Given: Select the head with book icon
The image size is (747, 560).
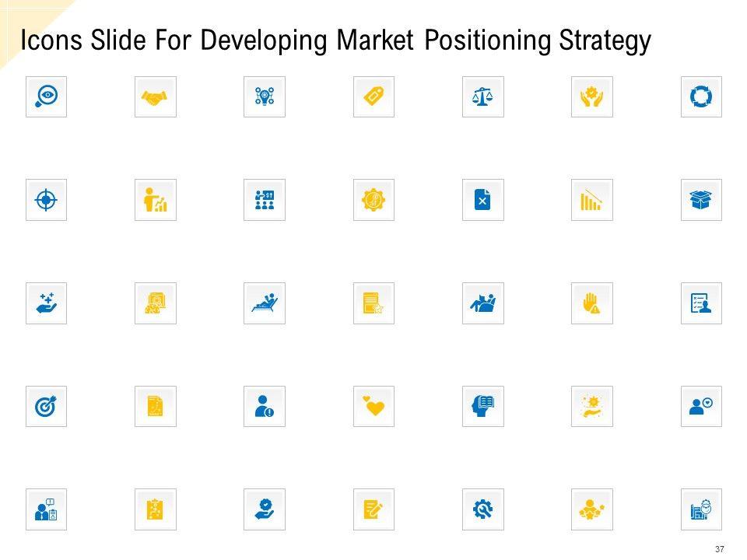Looking at the screenshot, I should (483, 406).
